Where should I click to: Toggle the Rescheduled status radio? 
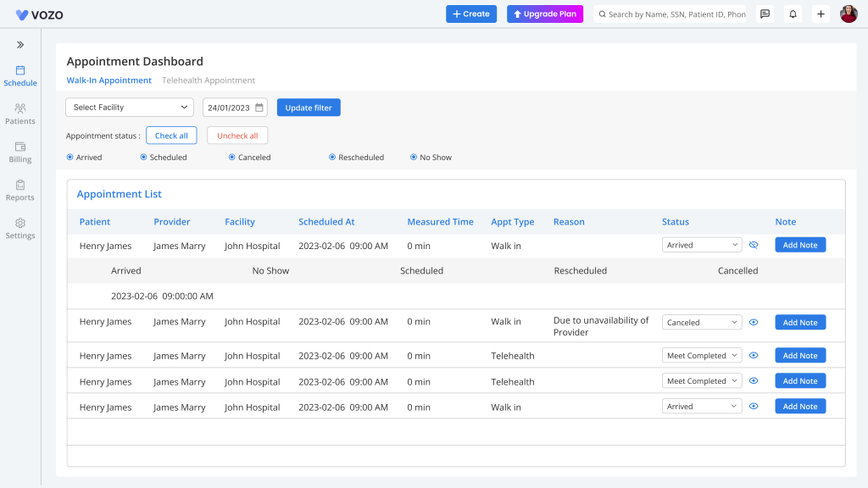point(332,157)
